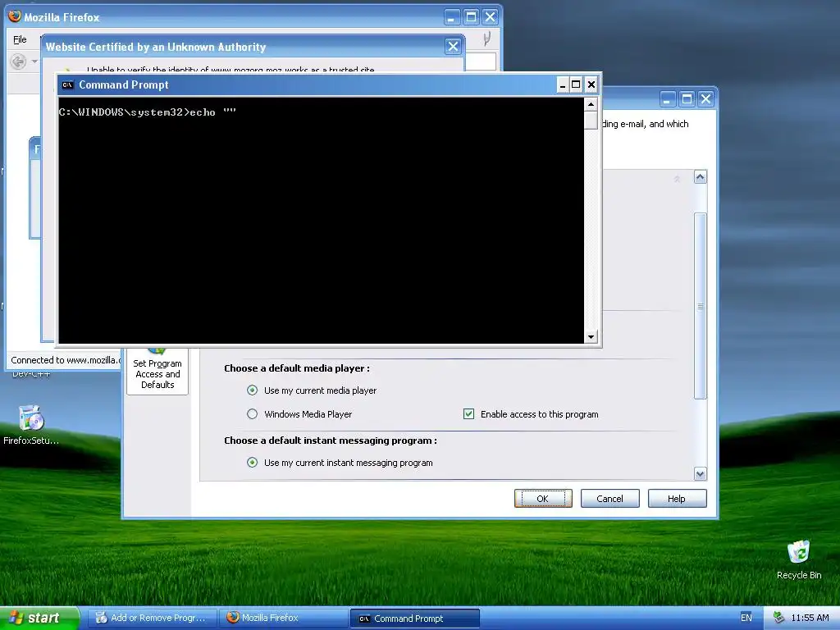Maximize the Mozilla Firefox window

tap(471, 17)
